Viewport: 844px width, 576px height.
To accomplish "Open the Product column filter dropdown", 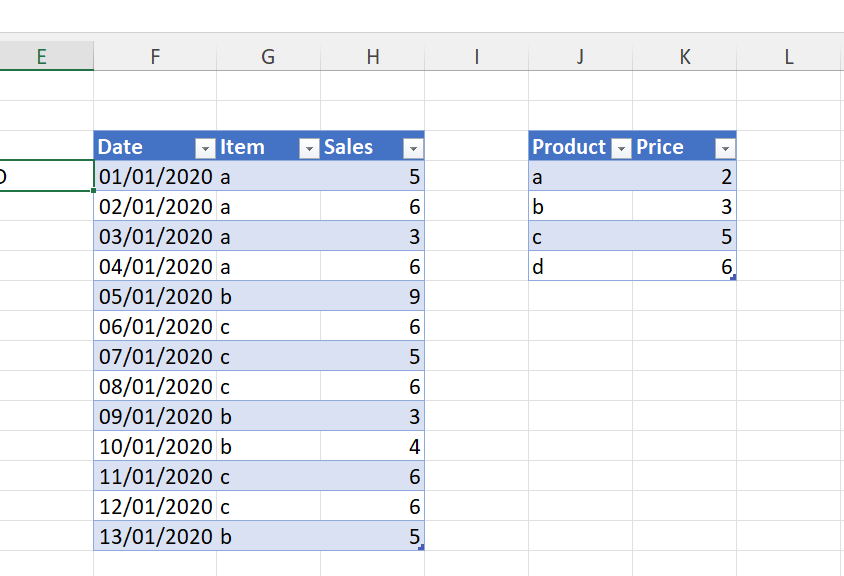I will tap(621, 148).
